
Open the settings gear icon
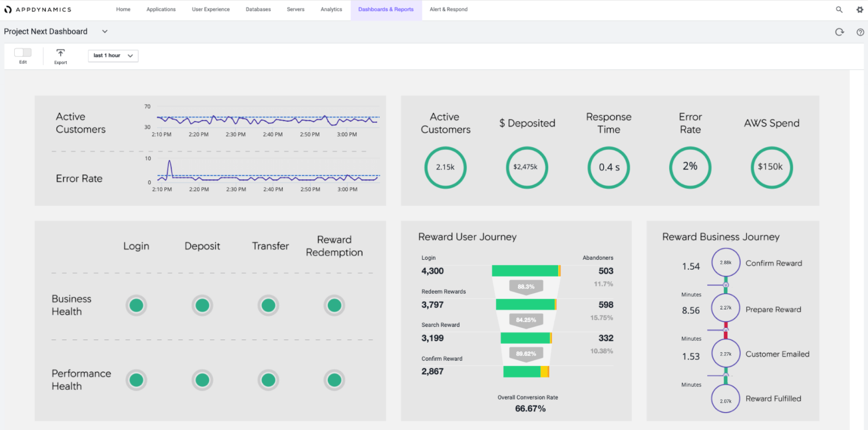click(x=860, y=10)
